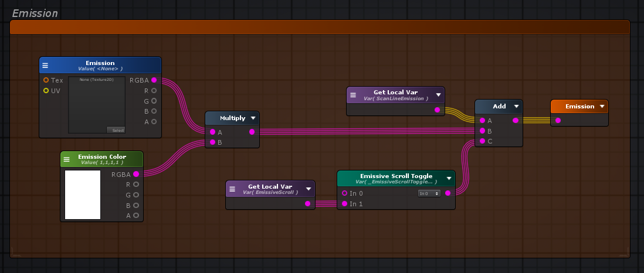Expand the Emissive Scroll Toggle header arrow
This screenshot has width=644, height=273.
(x=449, y=178)
